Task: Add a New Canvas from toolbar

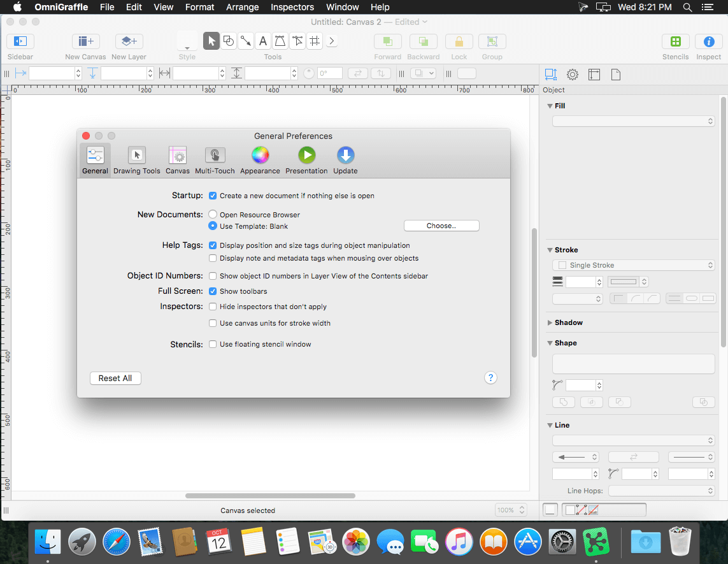Action: point(85,41)
